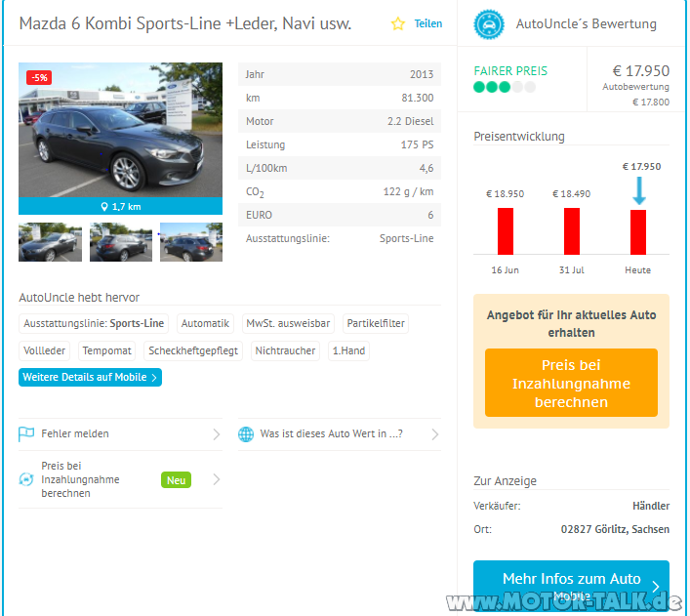Click the trade-in price calculator icon
The width and height of the screenshot is (690, 616).
(x=26, y=479)
